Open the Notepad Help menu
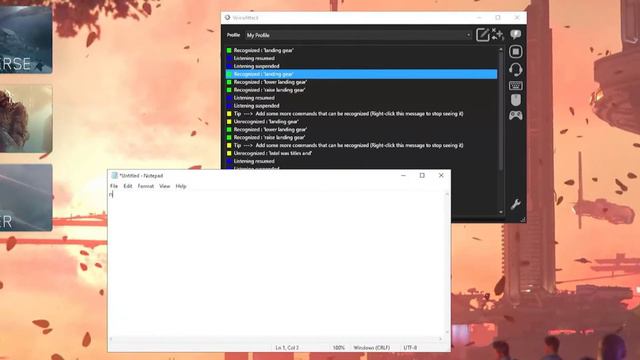The image size is (640, 360). [x=181, y=186]
